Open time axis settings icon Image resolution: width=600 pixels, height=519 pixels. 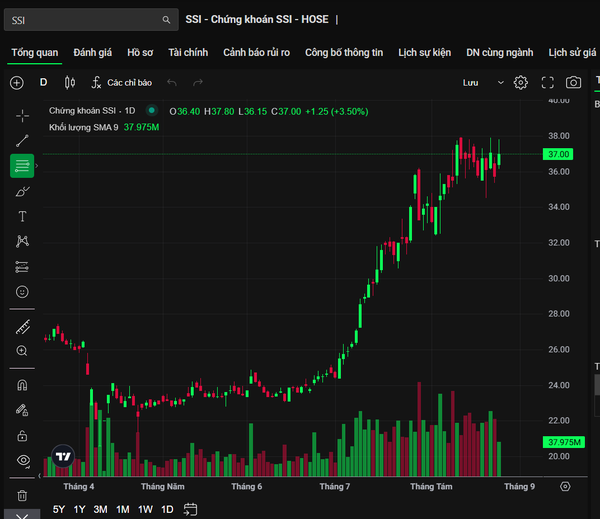point(565,486)
